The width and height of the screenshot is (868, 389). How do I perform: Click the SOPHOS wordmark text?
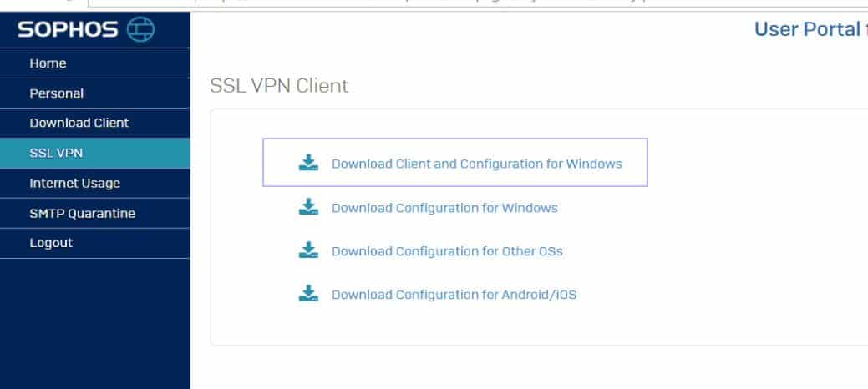pos(69,29)
